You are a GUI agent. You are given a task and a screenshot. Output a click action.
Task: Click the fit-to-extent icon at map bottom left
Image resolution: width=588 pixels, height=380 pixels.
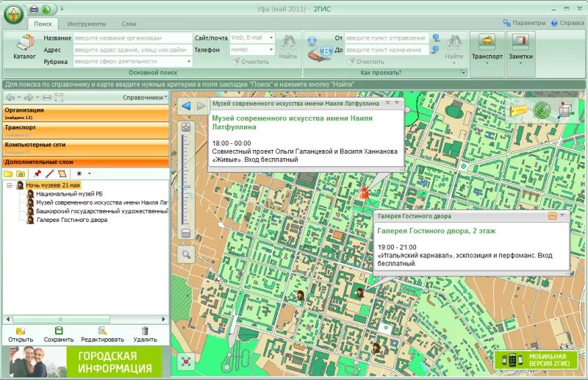point(187,361)
